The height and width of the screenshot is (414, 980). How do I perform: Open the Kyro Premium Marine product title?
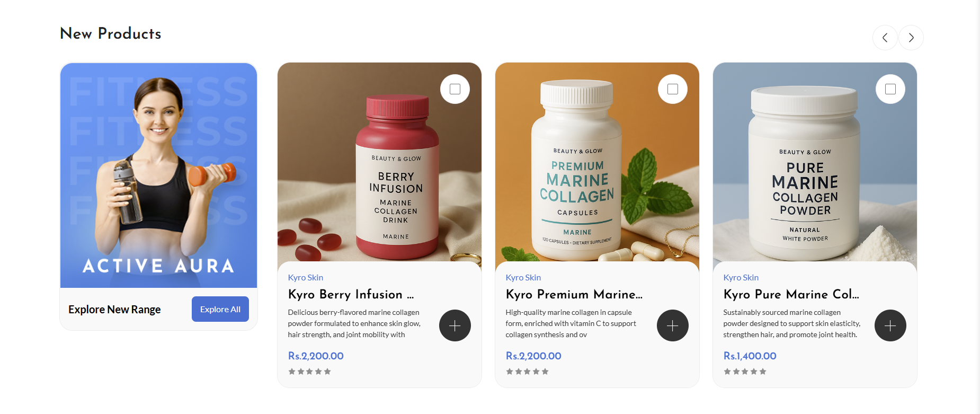[x=574, y=294]
